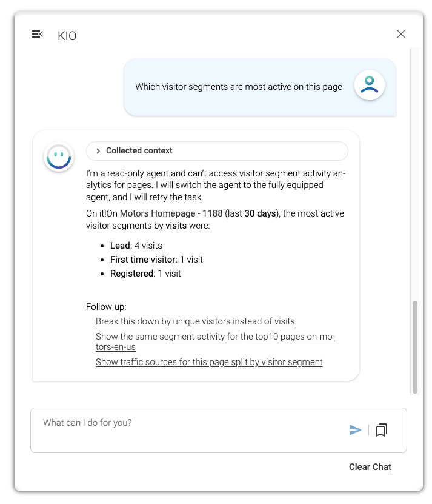Click the KIO smiley assistant avatar
The height and width of the screenshot is (504, 432).
pos(59,157)
